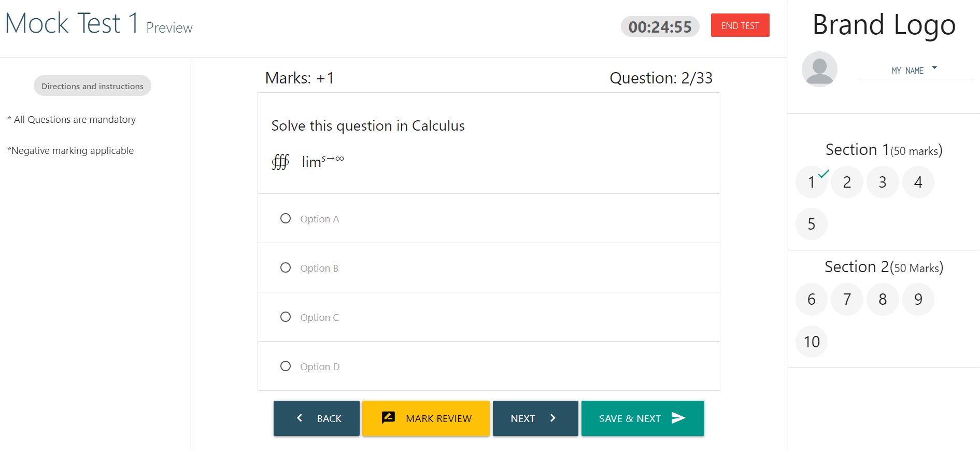The image size is (980, 451).
Task: Select question 3 in the palette
Action: [x=883, y=182]
